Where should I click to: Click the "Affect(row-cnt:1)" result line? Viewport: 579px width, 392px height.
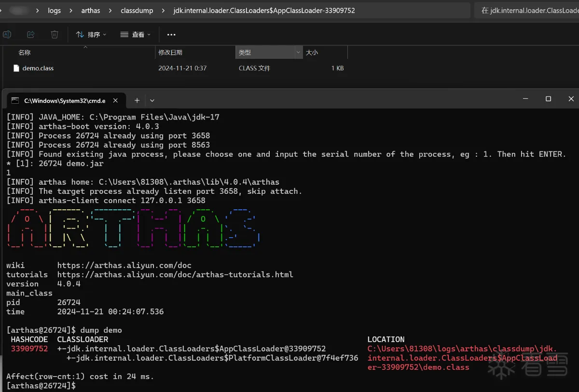80,376
